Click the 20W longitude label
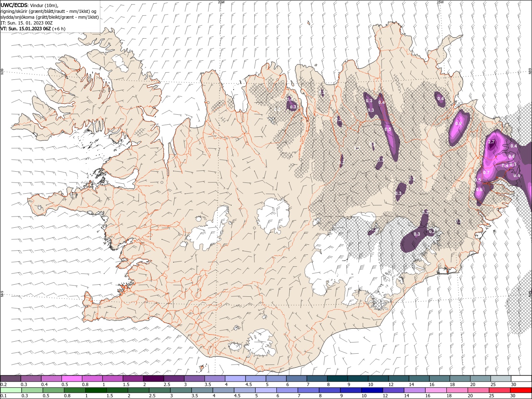 pyautogui.click(x=221, y=2)
